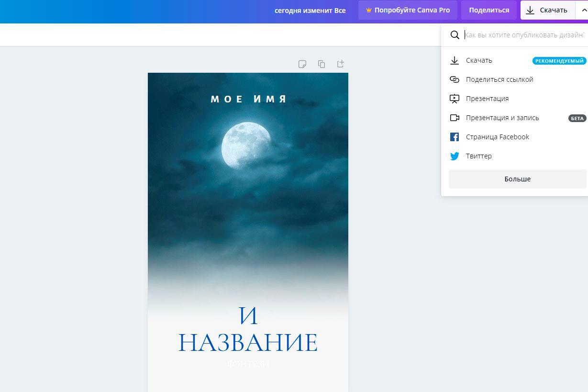The image size is (588, 392).
Task: Select the recommended Скачать menu item
Action: [x=479, y=60]
